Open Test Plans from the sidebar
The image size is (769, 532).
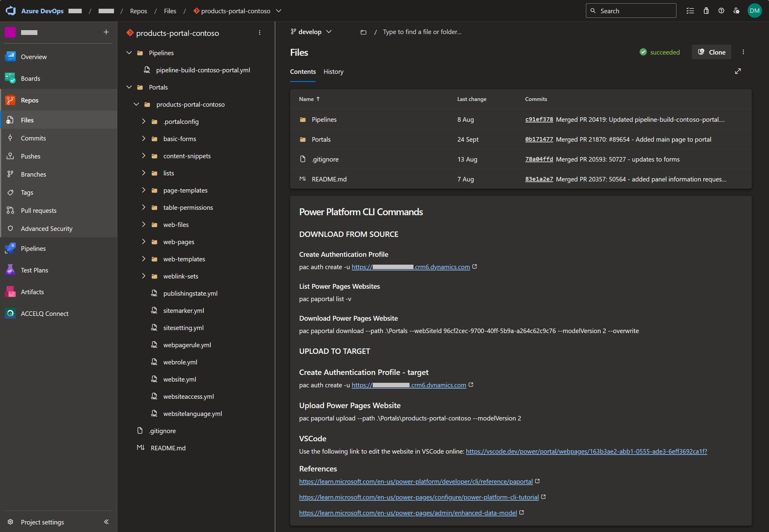click(x=34, y=270)
